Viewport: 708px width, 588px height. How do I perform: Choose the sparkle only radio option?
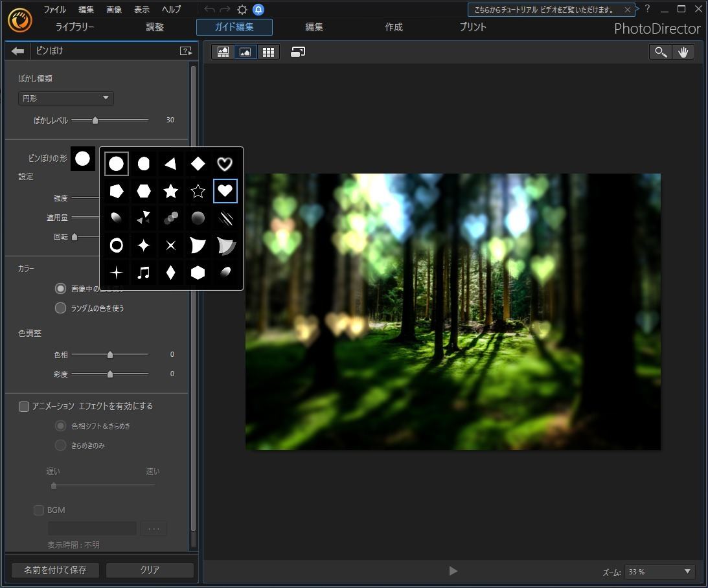click(x=60, y=445)
